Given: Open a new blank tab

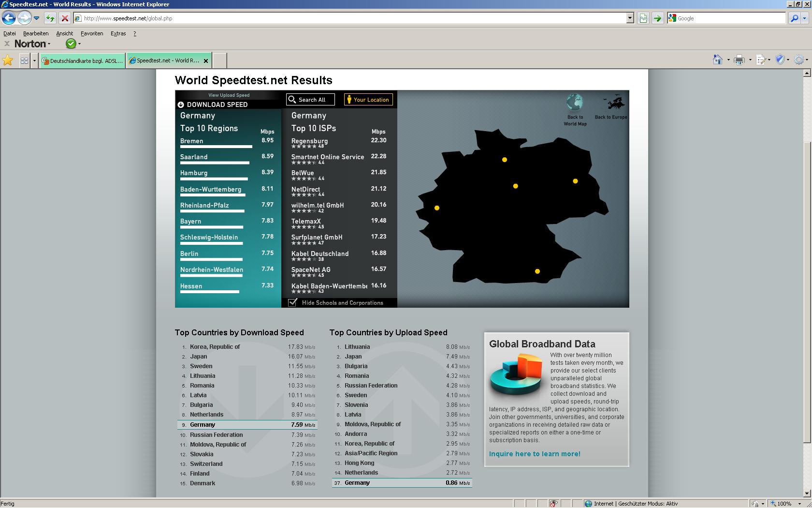Looking at the screenshot, I should (220, 60).
